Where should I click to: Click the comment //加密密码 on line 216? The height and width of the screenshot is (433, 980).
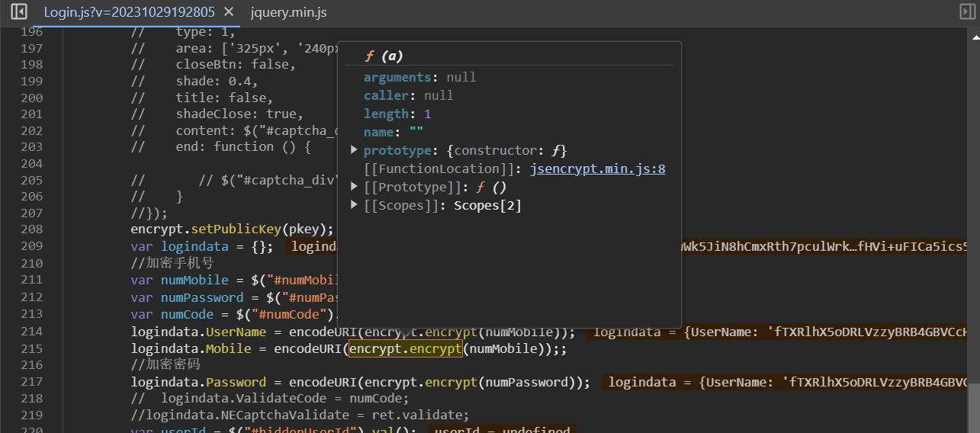pos(165,364)
